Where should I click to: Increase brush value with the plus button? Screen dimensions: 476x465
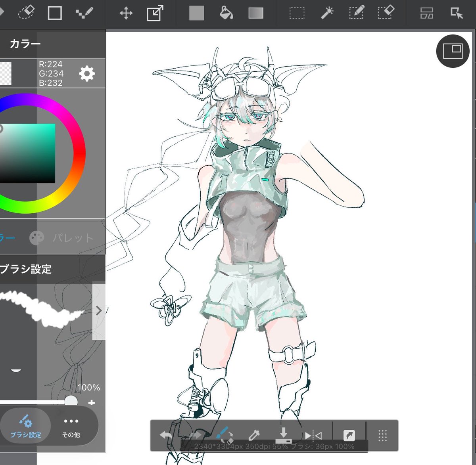(x=92, y=402)
